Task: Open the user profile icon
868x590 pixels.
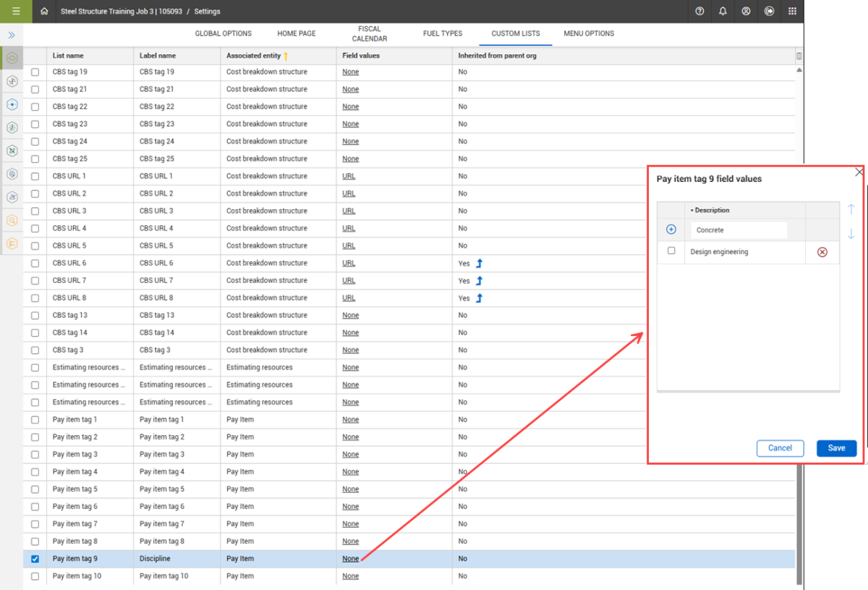Action: click(746, 12)
